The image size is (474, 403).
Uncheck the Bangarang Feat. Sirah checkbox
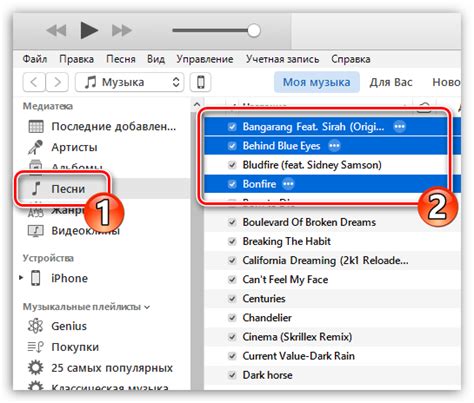pos(232,127)
